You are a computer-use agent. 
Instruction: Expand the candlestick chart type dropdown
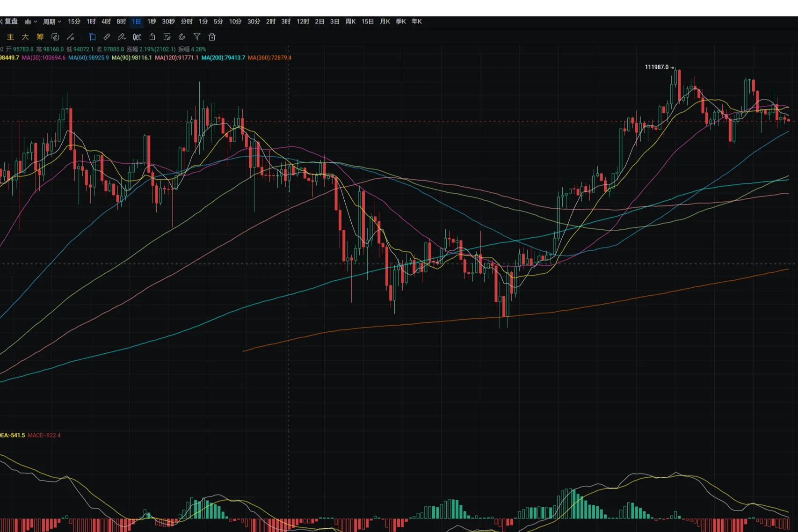click(31, 22)
